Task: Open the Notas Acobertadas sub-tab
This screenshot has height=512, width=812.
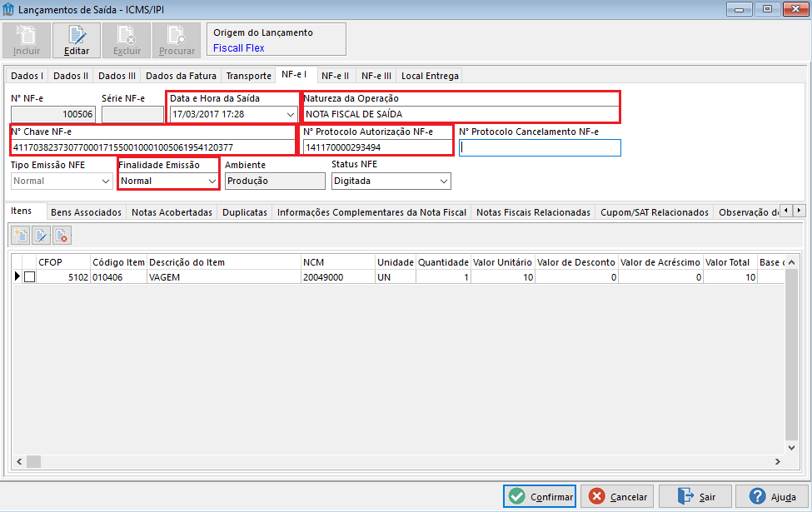Action: [x=172, y=212]
